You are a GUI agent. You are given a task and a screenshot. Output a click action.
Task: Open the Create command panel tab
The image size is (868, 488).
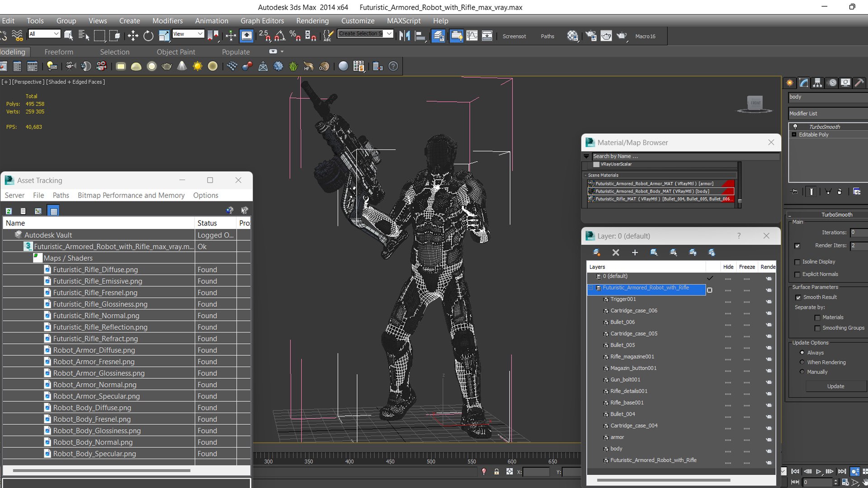coord(790,83)
